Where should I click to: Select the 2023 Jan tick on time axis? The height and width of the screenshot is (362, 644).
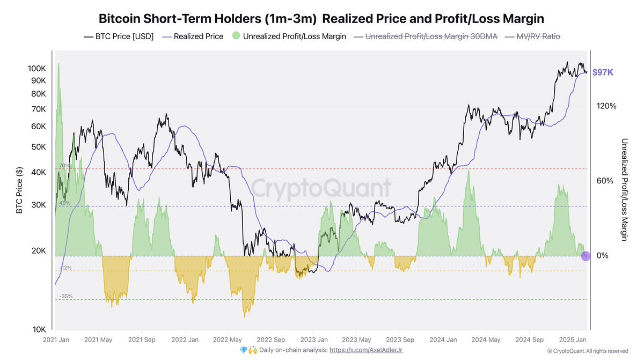(314, 339)
